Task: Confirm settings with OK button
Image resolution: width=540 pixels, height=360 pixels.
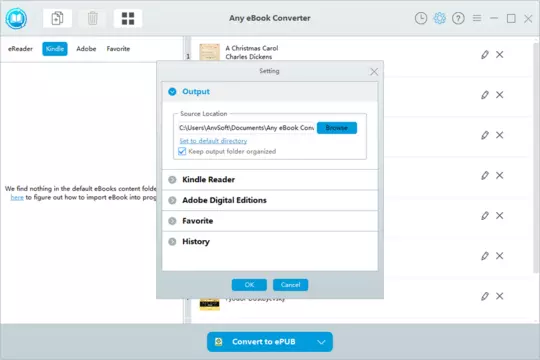Action: pyautogui.click(x=249, y=285)
